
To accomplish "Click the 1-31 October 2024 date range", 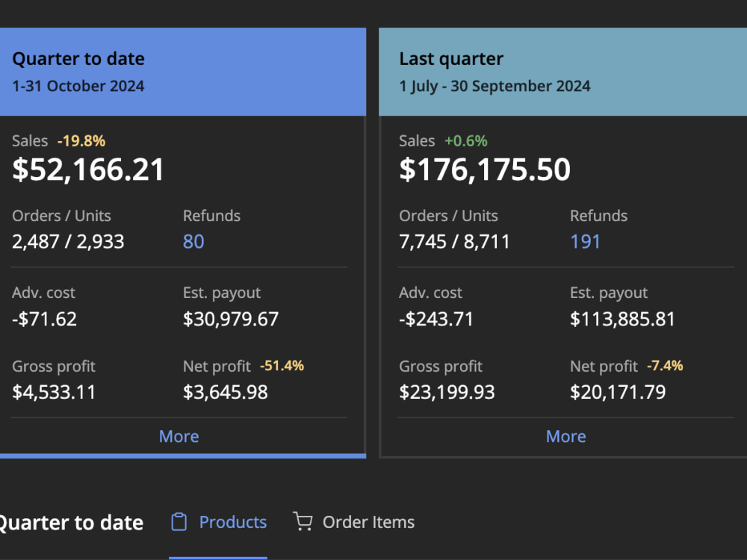I will click(78, 86).
